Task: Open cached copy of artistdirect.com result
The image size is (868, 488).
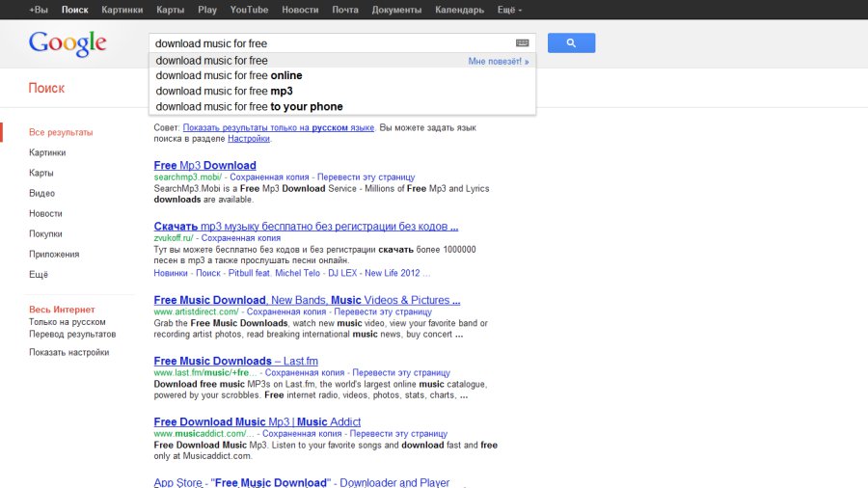Action: tap(286, 312)
